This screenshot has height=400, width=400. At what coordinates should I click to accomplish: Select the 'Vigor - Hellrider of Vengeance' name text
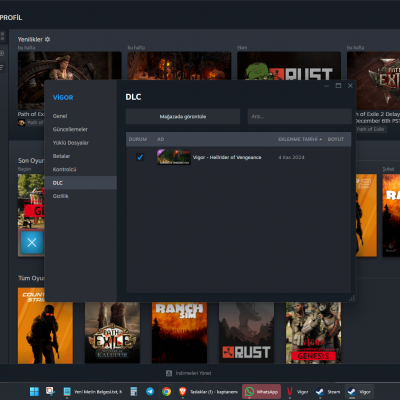227,157
